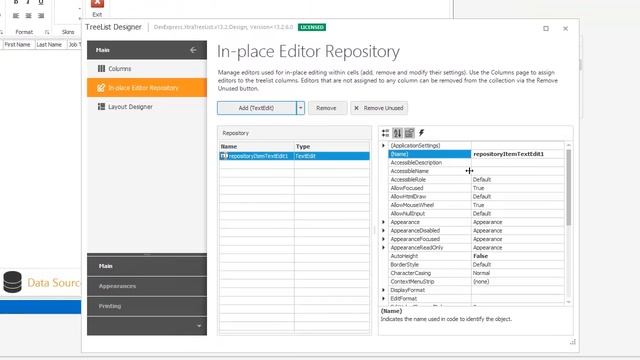Open the Printing sidebar group
Viewport: 640px width, 360px height.
pyautogui.click(x=147, y=306)
